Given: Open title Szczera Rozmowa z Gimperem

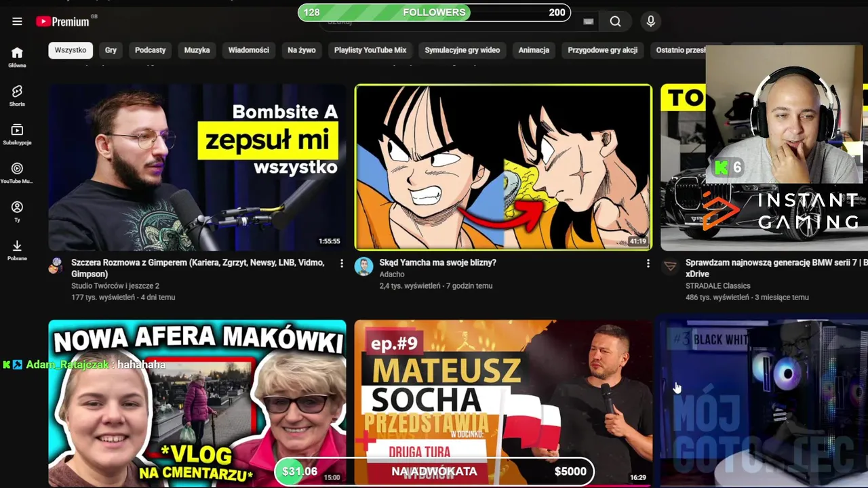Looking at the screenshot, I should 198,268.
